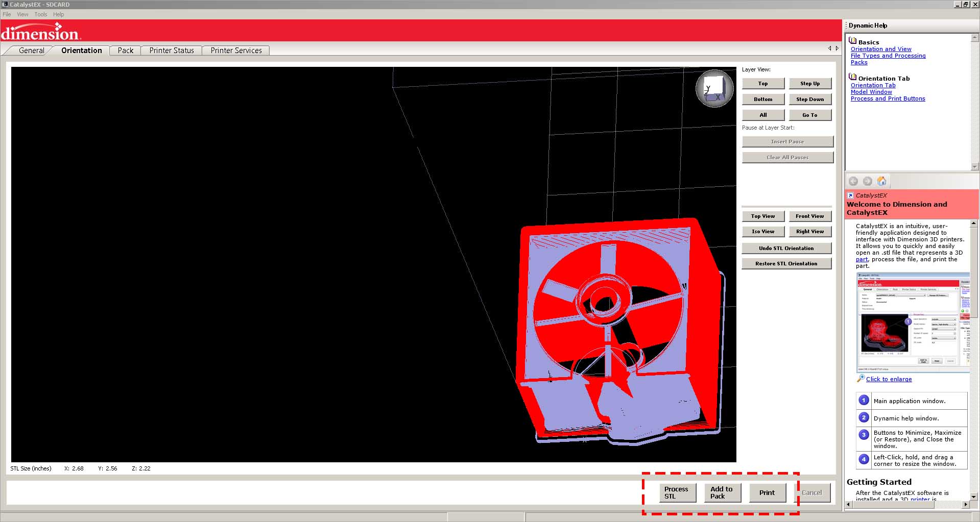Switch to Right View
The image size is (980, 522).
point(810,232)
